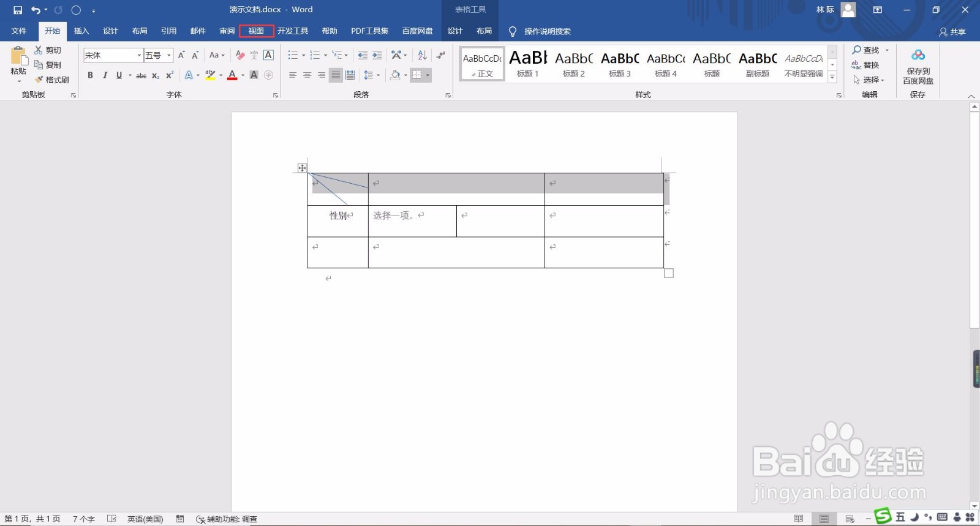
Task: Click the clear formatting eraser icon
Action: pyautogui.click(x=240, y=55)
